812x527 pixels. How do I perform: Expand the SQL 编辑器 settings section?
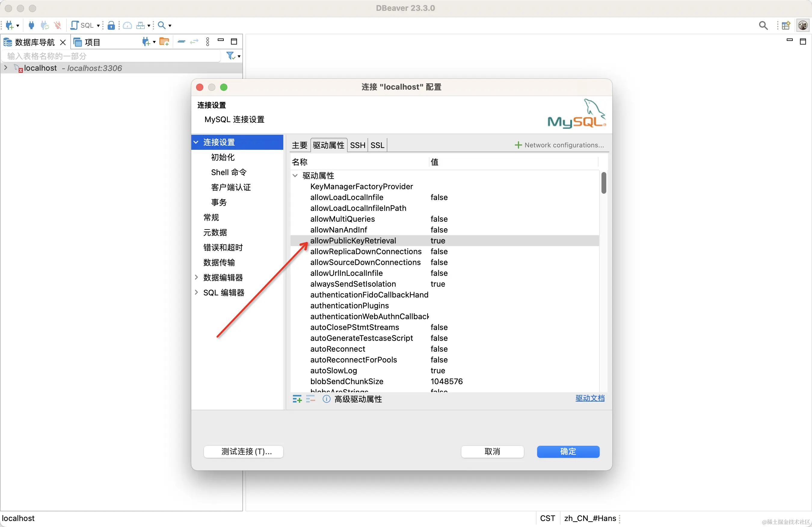196,292
